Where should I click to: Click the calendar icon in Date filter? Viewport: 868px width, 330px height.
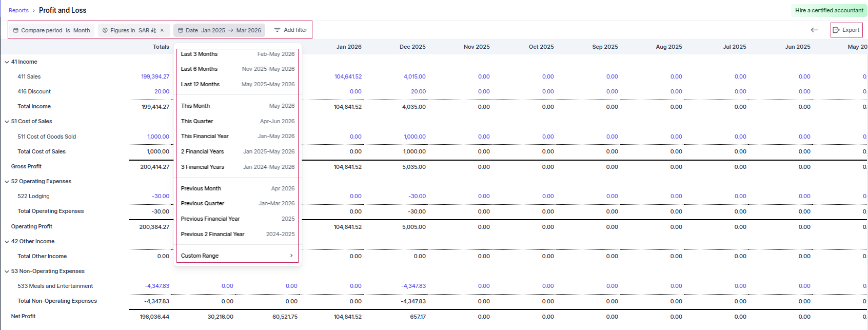pos(181,30)
